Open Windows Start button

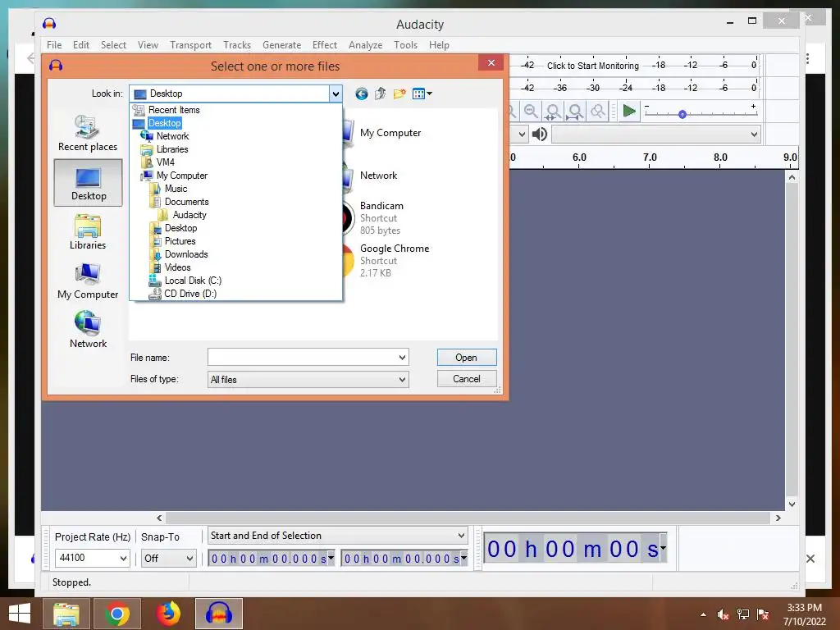20,614
